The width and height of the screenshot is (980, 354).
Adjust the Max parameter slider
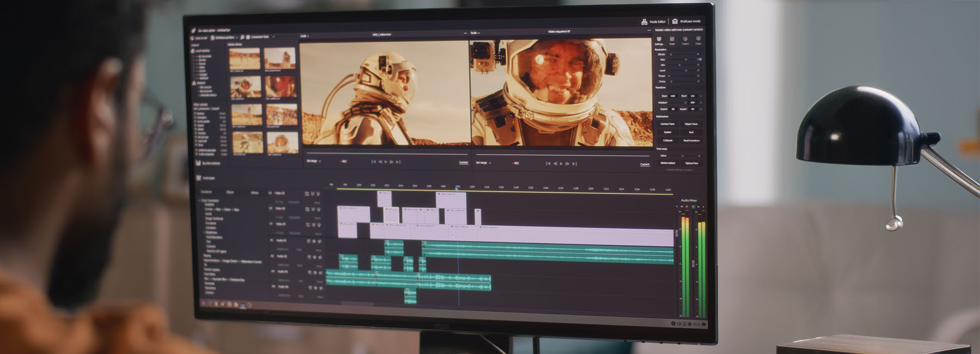pos(681,59)
